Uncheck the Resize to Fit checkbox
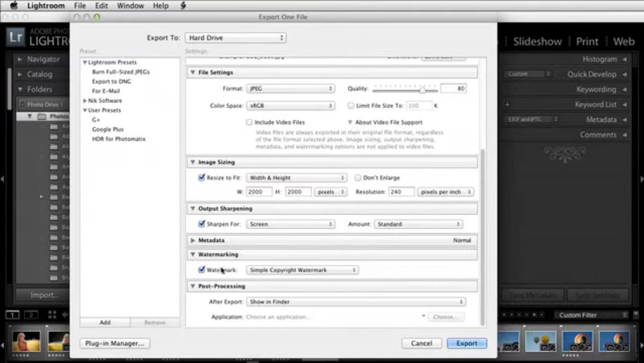This screenshot has width=644, height=363. click(x=202, y=178)
